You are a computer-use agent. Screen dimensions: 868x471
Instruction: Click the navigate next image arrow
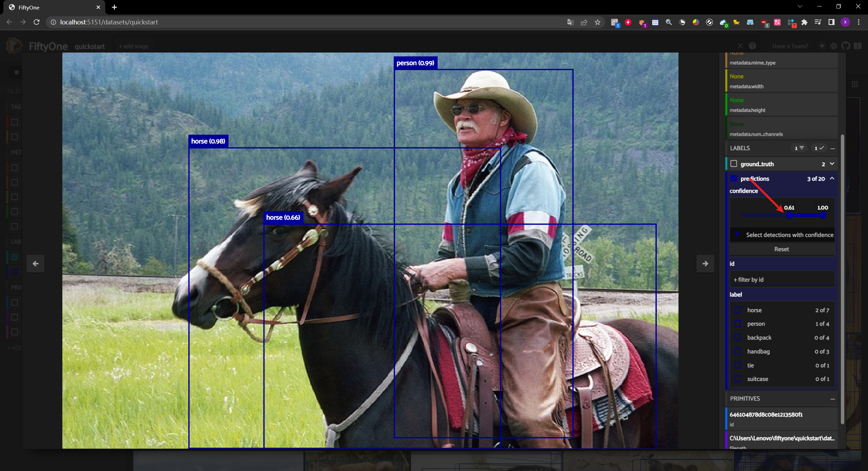706,263
